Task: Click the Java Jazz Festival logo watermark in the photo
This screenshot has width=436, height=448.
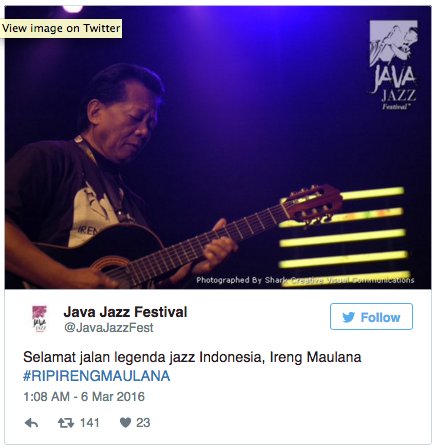Action: (x=393, y=65)
